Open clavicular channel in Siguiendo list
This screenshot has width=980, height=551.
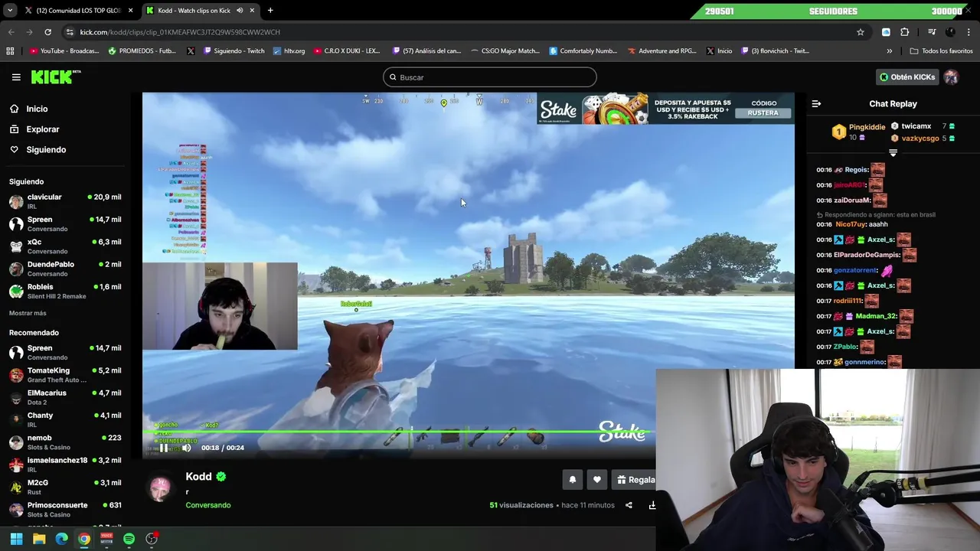65,201
